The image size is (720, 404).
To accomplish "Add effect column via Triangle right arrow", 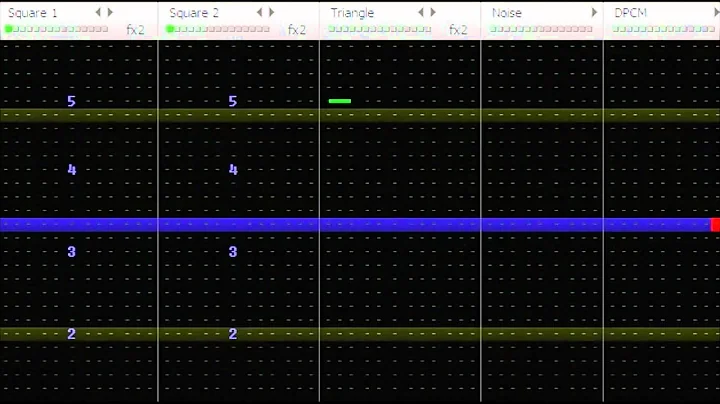I will [433, 12].
